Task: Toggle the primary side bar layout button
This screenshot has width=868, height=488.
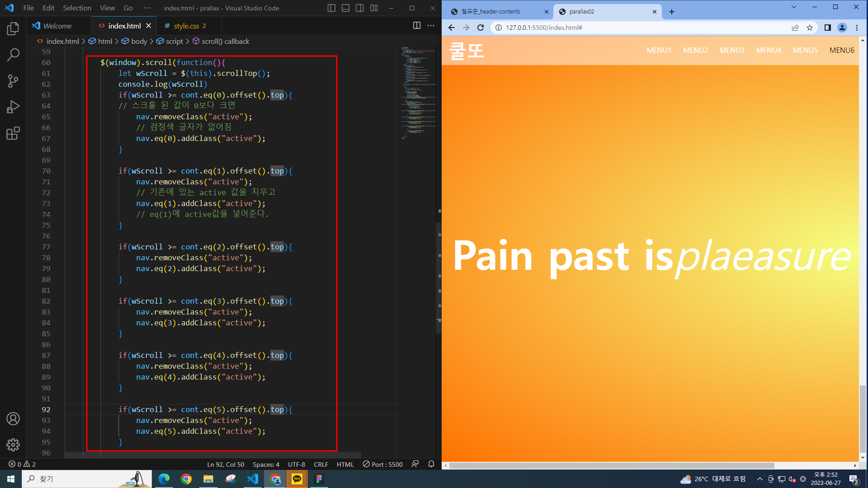Action: coord(331,8)
